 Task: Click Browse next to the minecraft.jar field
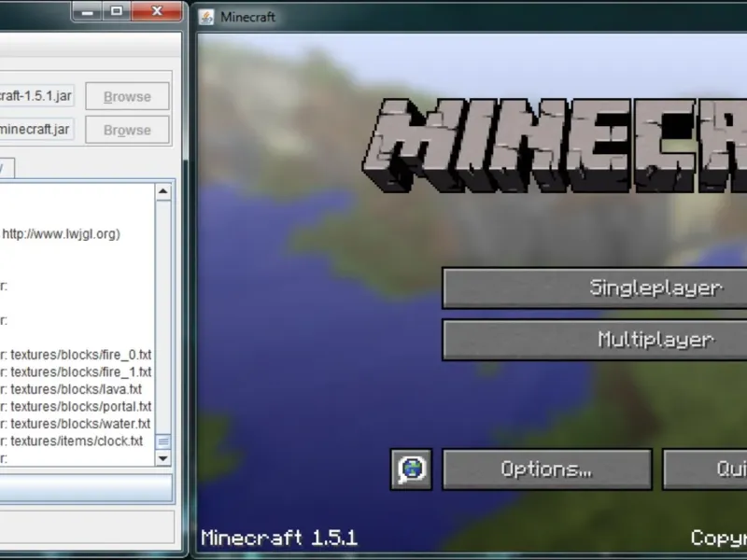[x=127, y=130]
